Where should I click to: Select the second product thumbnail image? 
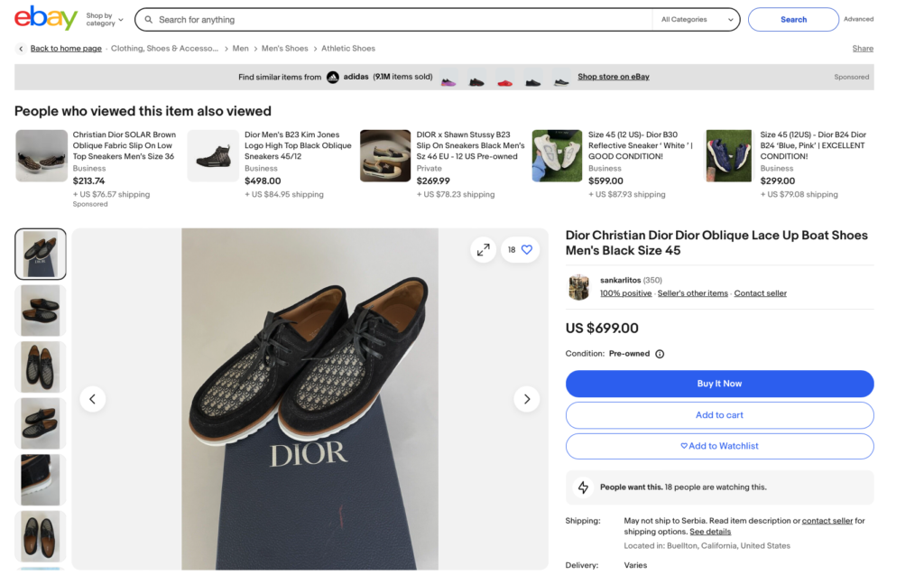[x=41, y=311]
